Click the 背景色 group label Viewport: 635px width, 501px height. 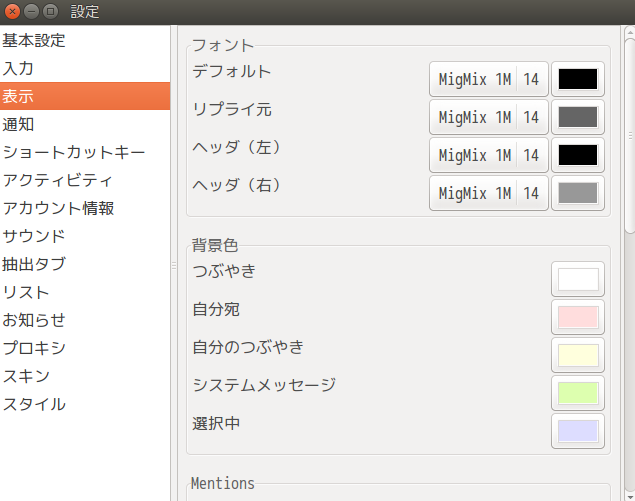215,245
